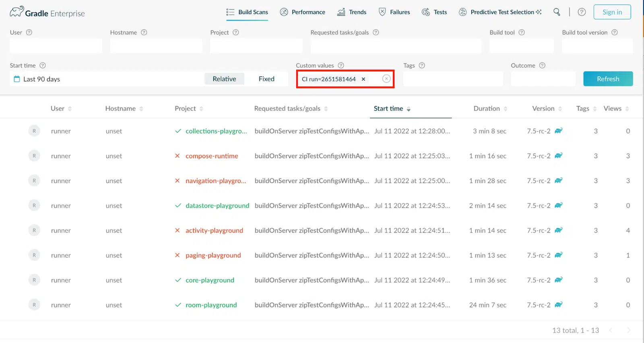
Task: Open the help question mark icon beside Sign in
Action: 582,12
